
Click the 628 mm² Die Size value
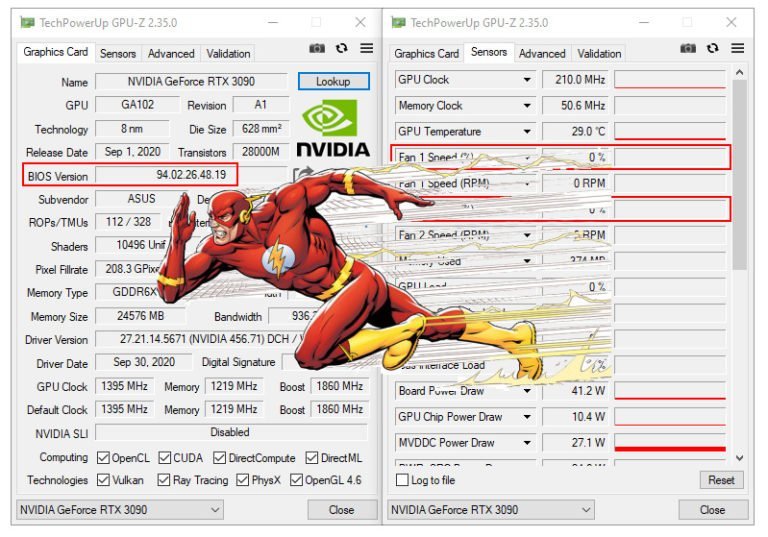(x=261, y=128)
